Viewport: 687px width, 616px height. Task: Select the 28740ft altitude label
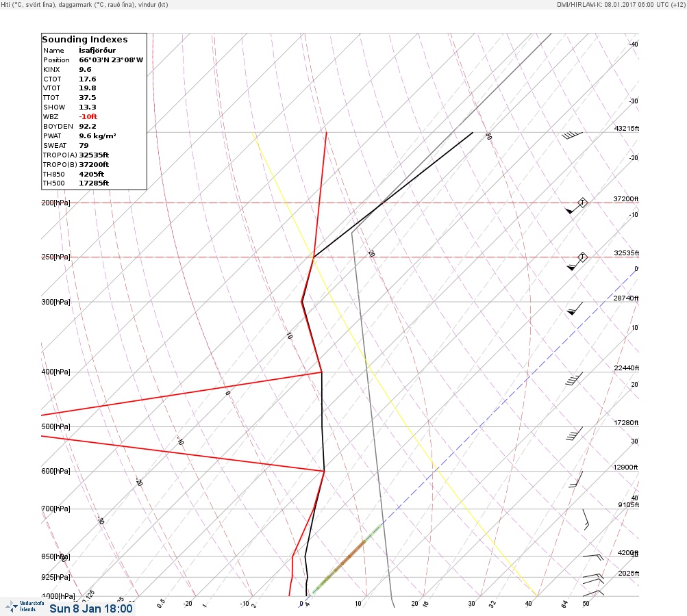click(x=625, y=298)
